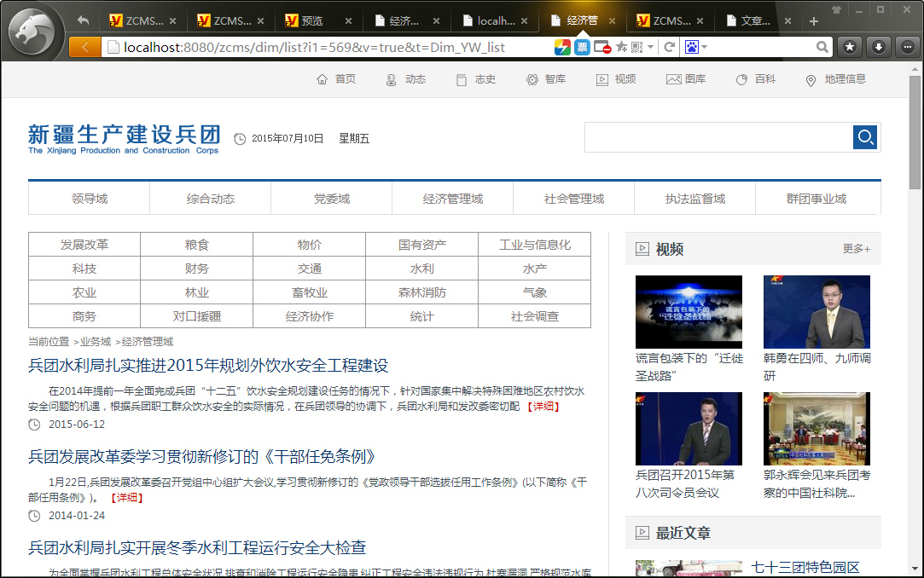
Task: Expand the address bar dropdown arrow
Action: point(651,47)
